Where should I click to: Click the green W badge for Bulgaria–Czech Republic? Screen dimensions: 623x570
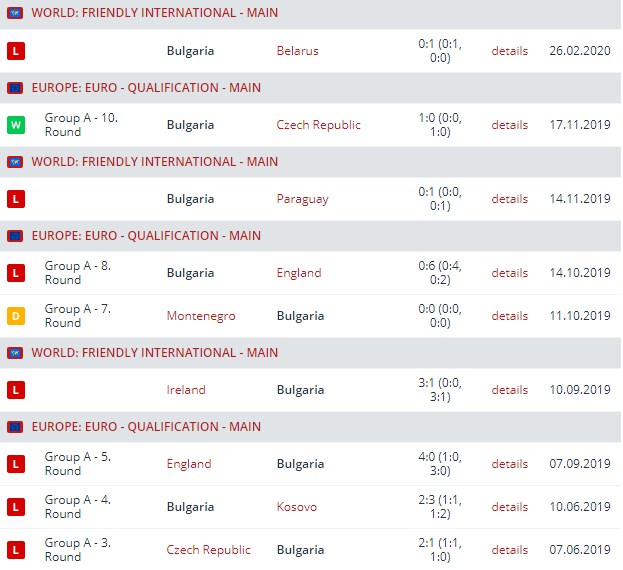(15, 125)
